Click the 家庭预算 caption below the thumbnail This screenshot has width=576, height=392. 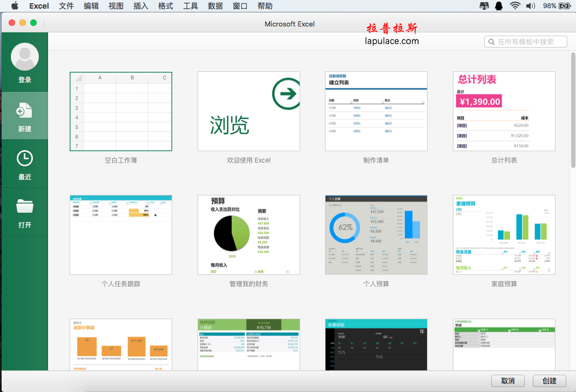pos(504,283)
